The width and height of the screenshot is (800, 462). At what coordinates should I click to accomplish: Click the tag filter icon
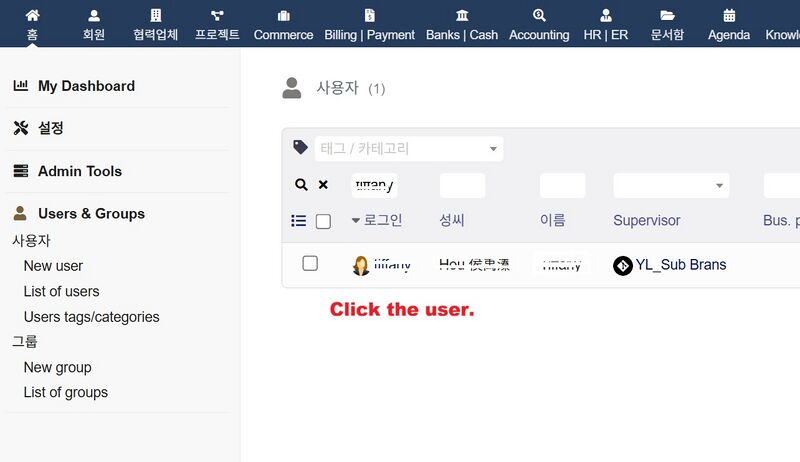[x=300, y=147]
